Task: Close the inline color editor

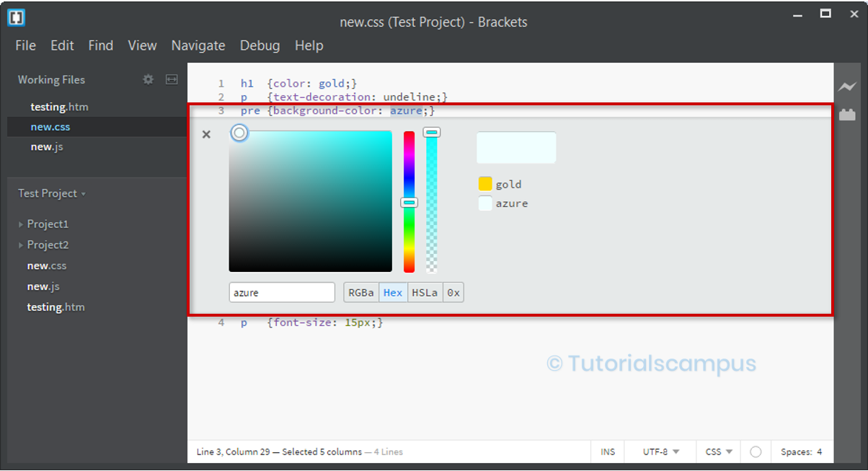Action: pyautogui.click(x=206, y=134)
